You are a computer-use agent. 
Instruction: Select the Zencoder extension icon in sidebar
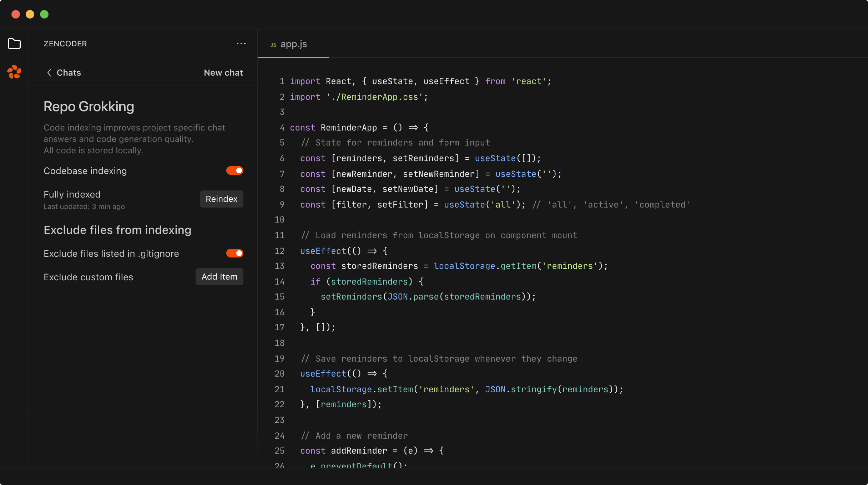14,72
